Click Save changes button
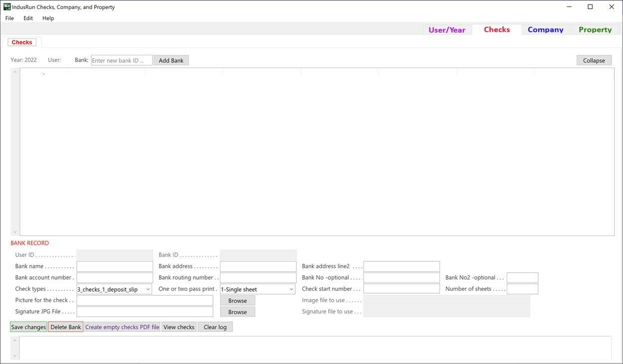The width and height of the screenshot is (623, 364). click(28, 327)
